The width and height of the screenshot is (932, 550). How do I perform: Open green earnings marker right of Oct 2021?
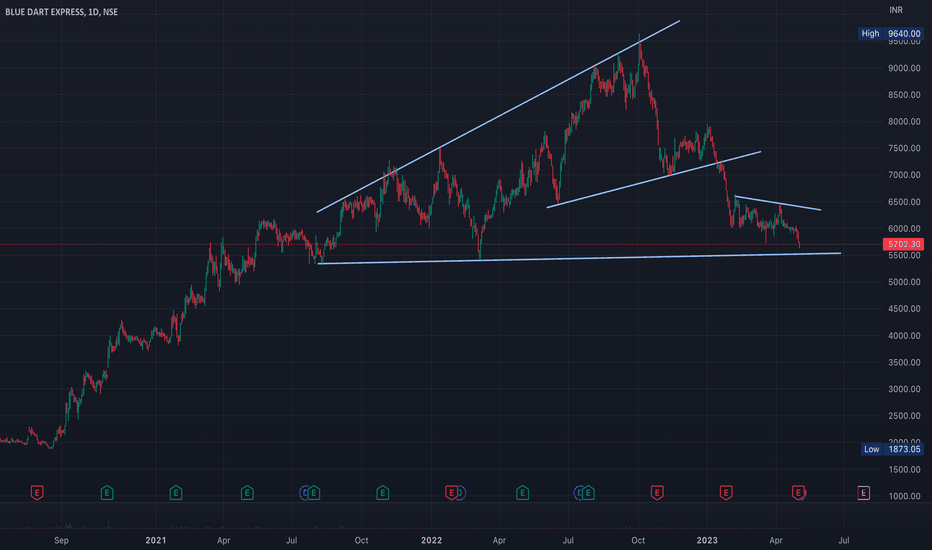tap(383, 492)
